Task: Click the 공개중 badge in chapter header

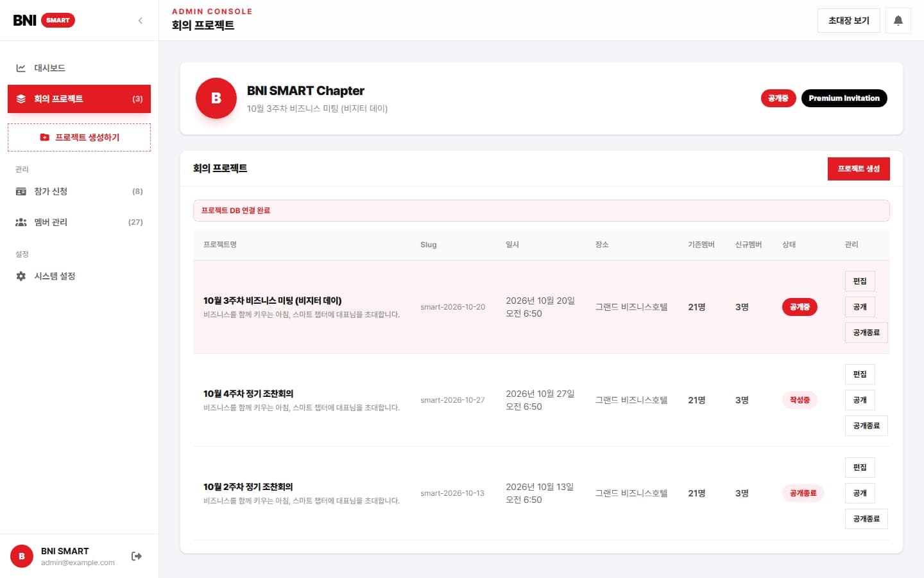Action: click(x=778, y=98)
